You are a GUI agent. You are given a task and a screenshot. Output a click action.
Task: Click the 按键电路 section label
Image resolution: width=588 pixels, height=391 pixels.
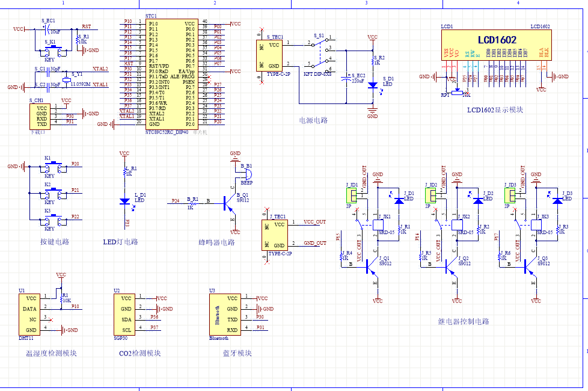[x=55, y=242]
